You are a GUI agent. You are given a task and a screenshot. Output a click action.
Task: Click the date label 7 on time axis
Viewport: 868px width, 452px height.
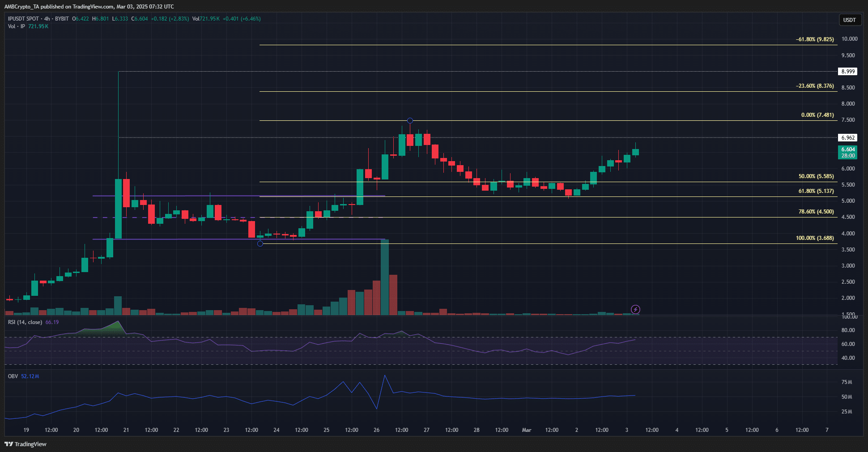tap(827, 430)
